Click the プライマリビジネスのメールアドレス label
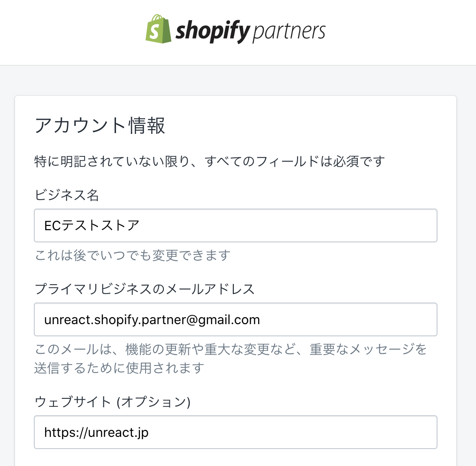Viewport: 476px width, 466px height. coord(145,289)
